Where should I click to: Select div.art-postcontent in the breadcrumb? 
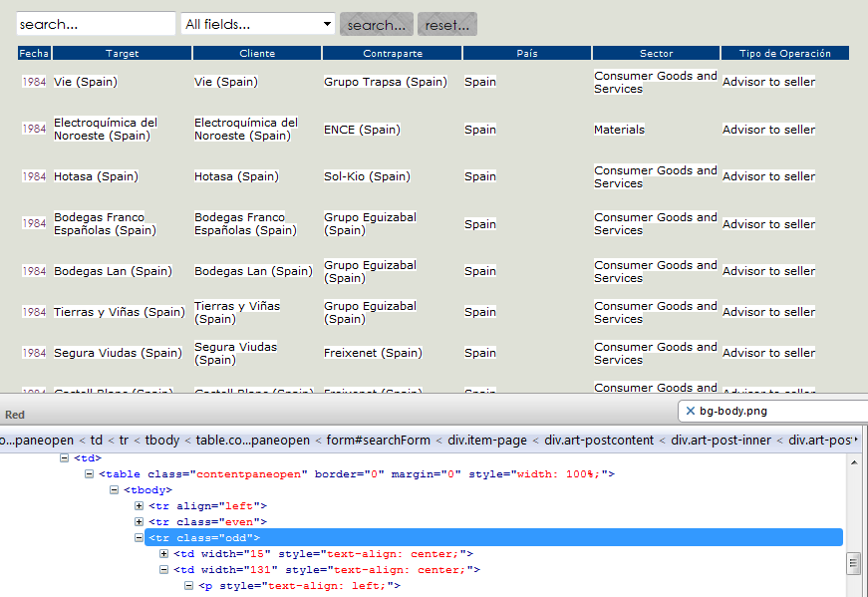click(x=599, y=441)
